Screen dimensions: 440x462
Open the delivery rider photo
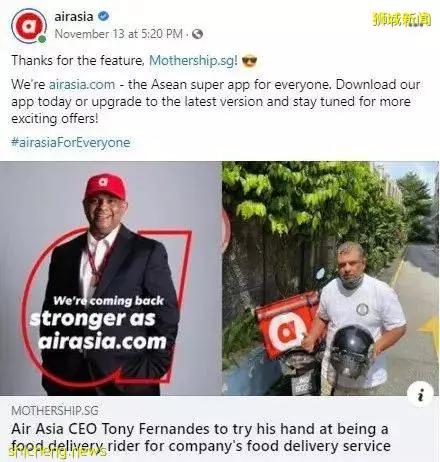[x=331, y=278]
